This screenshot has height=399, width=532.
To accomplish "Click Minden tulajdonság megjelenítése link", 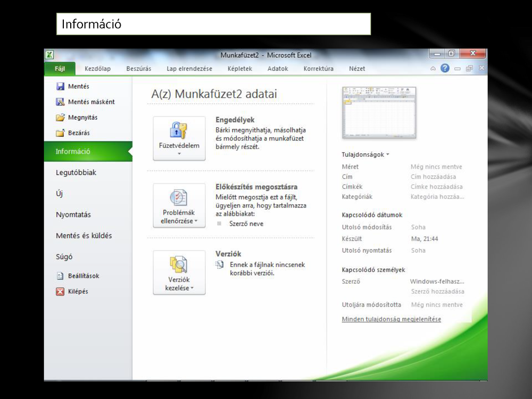I will (x=391, y=319).
